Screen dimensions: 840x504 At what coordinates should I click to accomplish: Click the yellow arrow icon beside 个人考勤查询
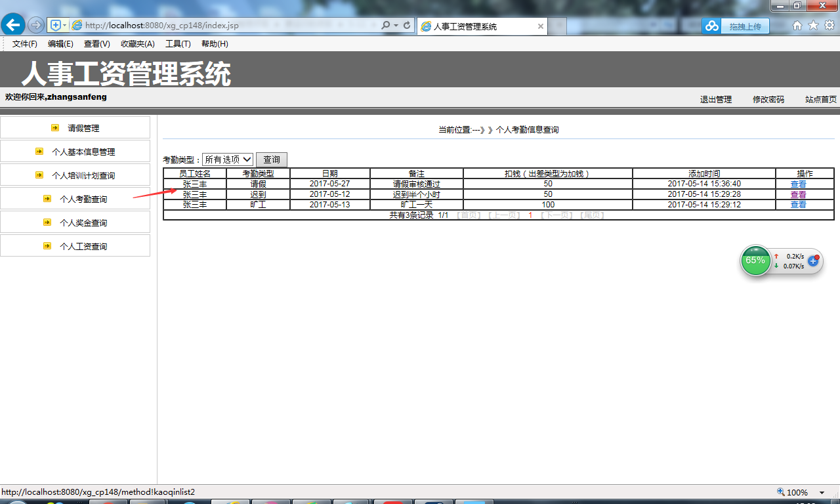[x=47, y=199]
